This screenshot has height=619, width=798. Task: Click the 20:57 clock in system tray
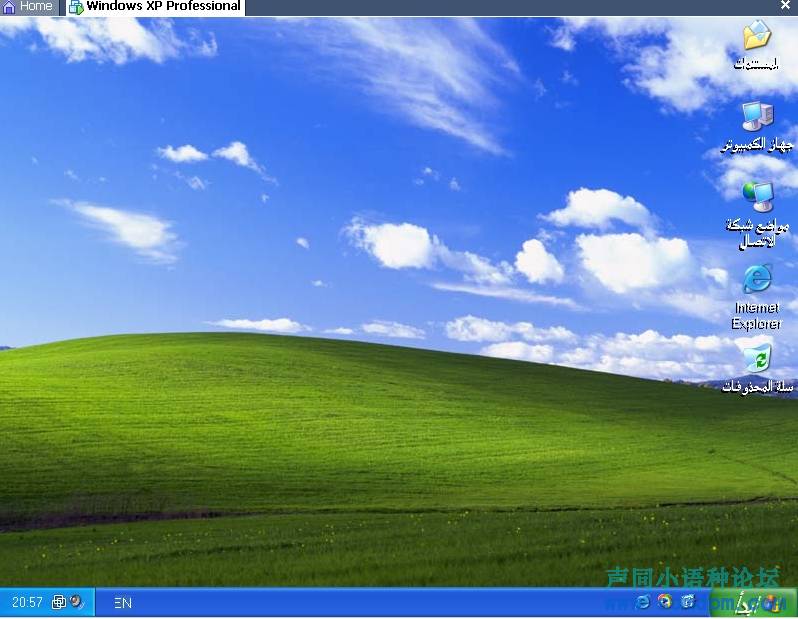coord(27,603)
